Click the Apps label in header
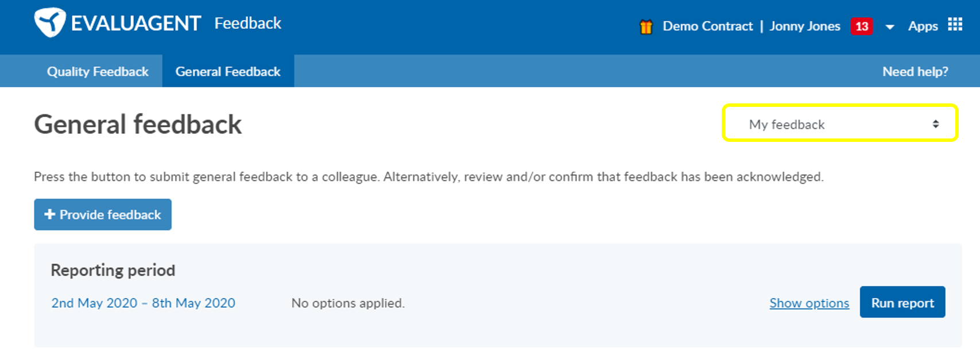 point(923,26)
